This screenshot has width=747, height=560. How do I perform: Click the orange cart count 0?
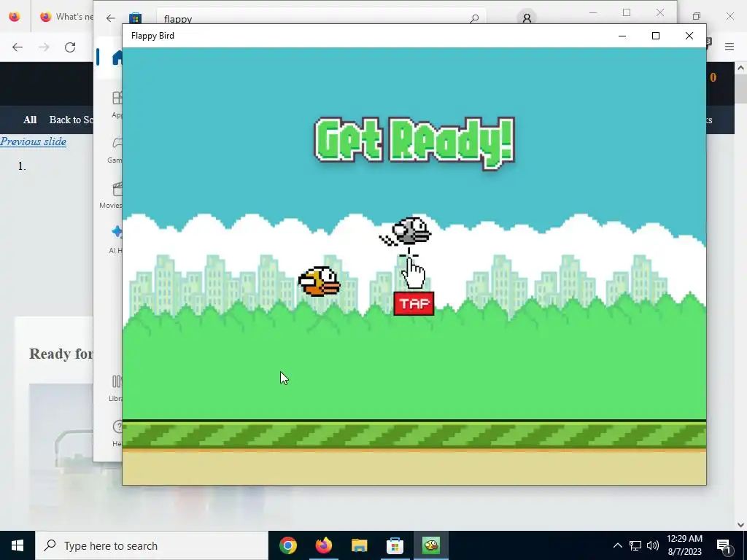click(x=713, y=77)
